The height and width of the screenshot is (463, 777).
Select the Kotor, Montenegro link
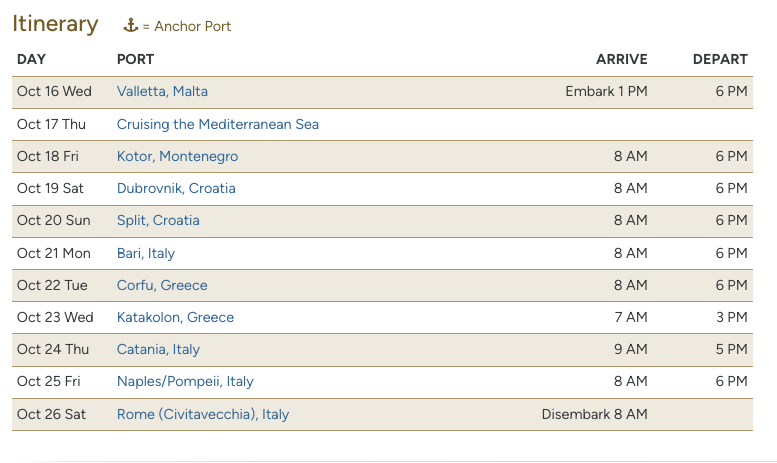coord(177,157)
